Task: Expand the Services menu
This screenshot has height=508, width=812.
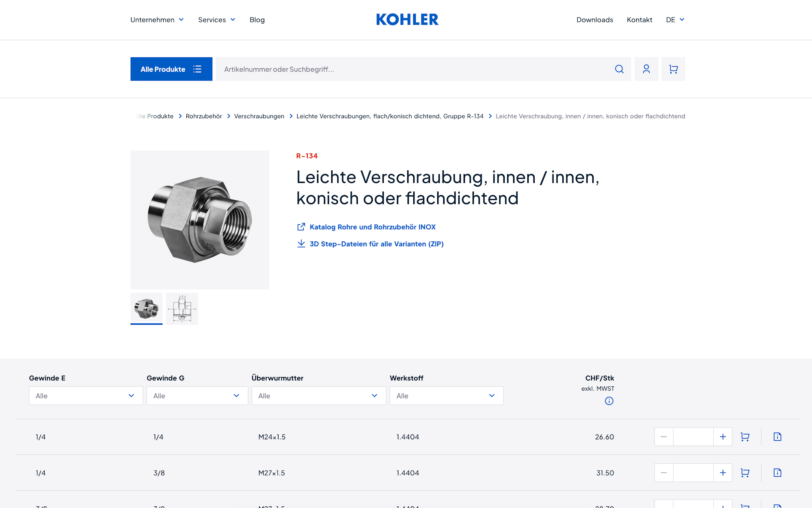Action: click(217, 20)
